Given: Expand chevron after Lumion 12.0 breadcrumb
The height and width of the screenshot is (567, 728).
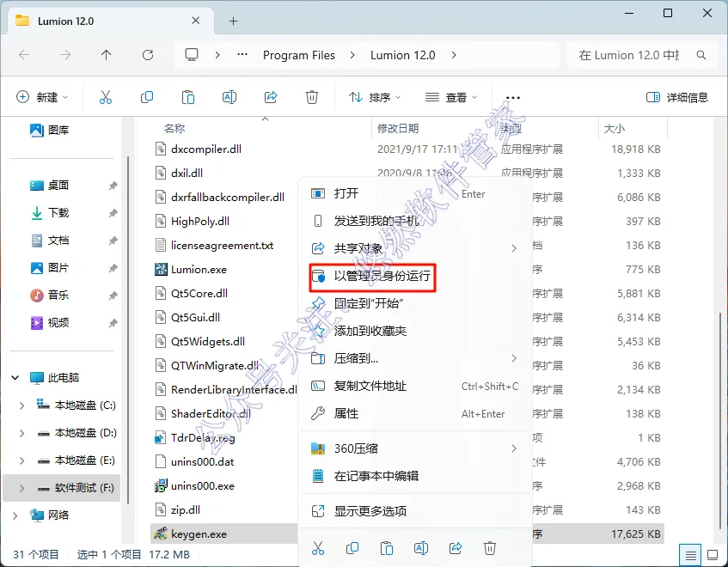Looking at the screenshot, I should (x=454, y=55).
